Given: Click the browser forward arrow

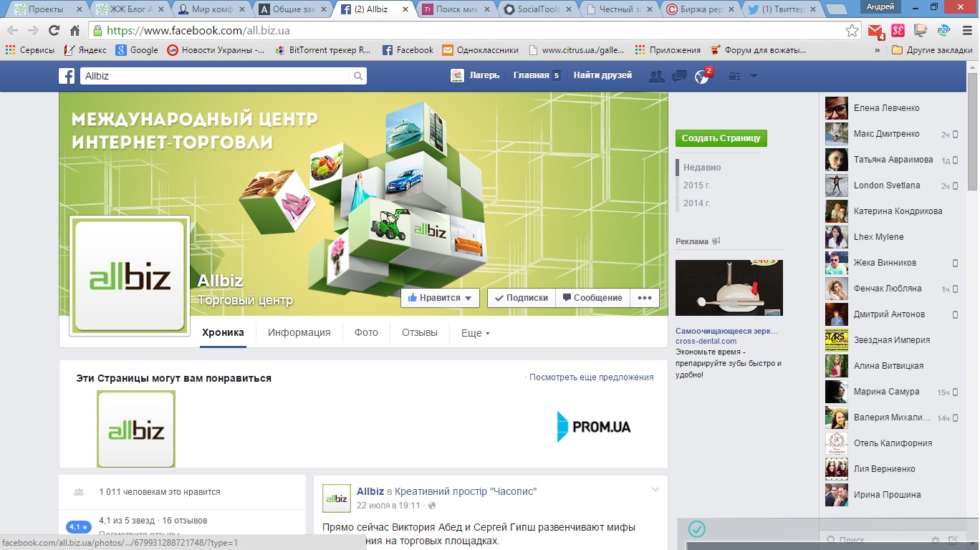Looking at the screenshot, I should (x=33, y=31).
